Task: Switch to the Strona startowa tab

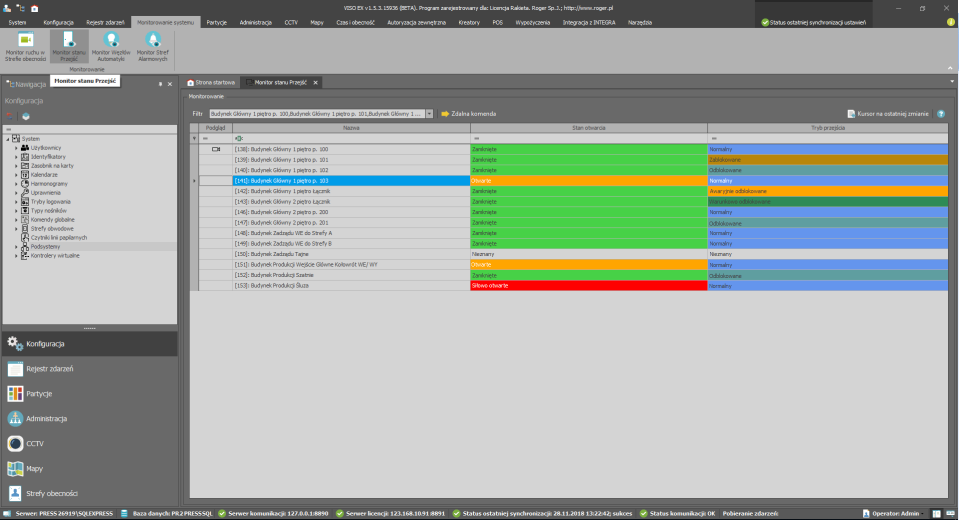Action: point(213,82)
